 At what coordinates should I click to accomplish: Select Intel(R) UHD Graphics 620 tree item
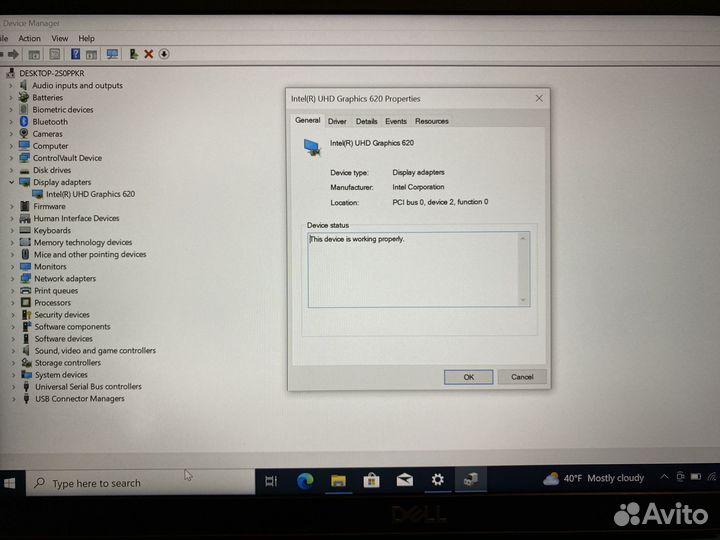pyautogui.click(x=90, y=194)
